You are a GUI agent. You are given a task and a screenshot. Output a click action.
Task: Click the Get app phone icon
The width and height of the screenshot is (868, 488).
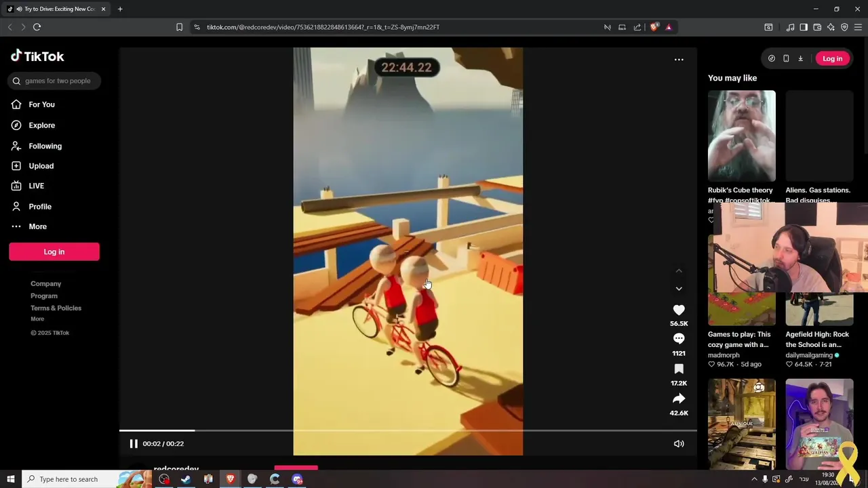(x=786, y=59)
